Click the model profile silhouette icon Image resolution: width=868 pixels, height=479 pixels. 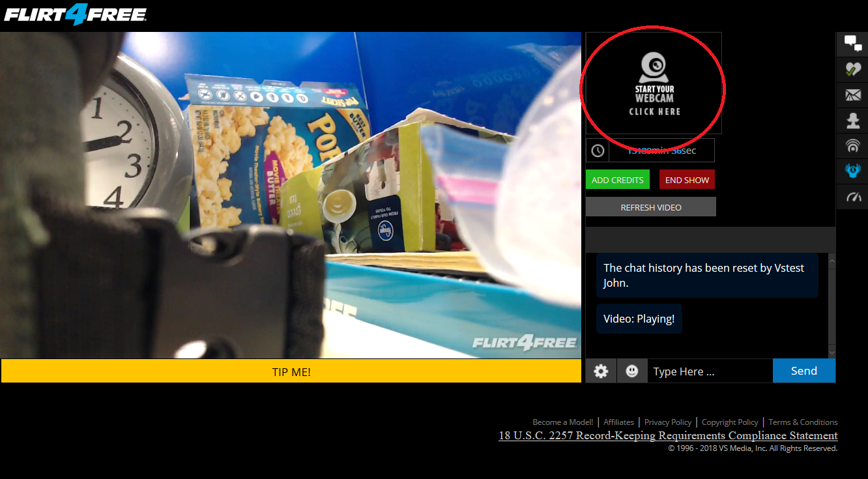click(x=852, y=121)
